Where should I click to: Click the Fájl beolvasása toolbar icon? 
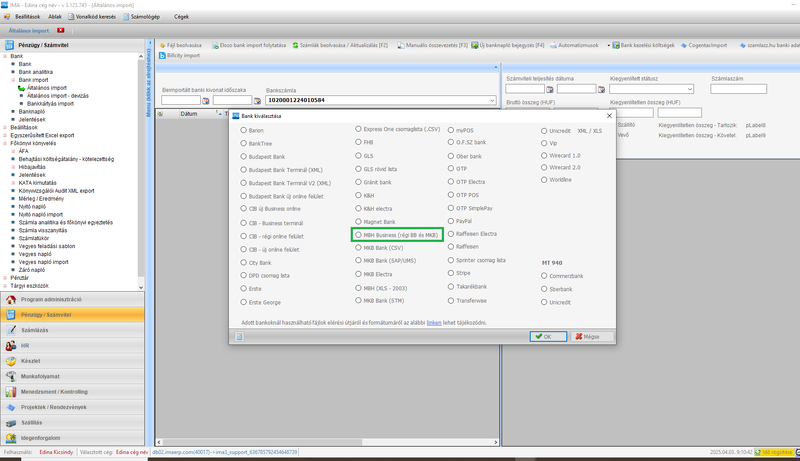[x=163, y=45]
